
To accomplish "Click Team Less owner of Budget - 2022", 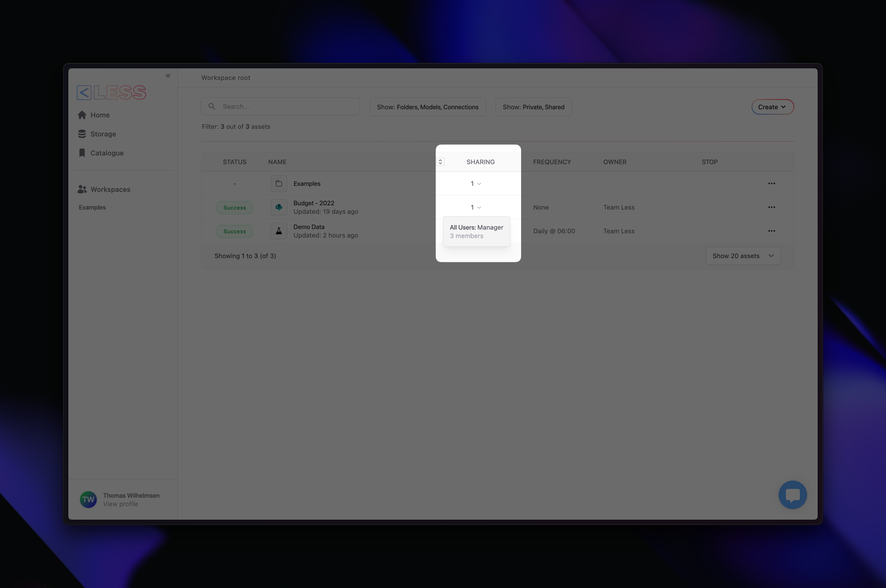I will click(619, 207).
